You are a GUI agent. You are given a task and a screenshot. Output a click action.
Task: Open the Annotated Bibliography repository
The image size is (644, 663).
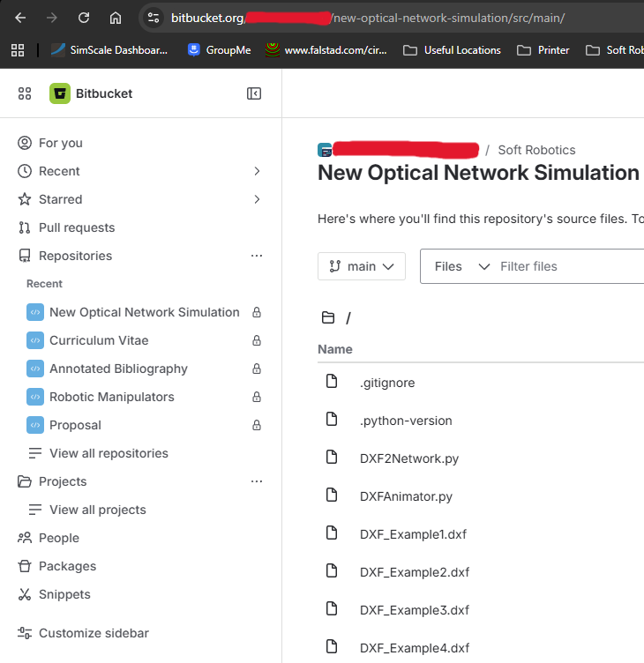coord(118,369)
